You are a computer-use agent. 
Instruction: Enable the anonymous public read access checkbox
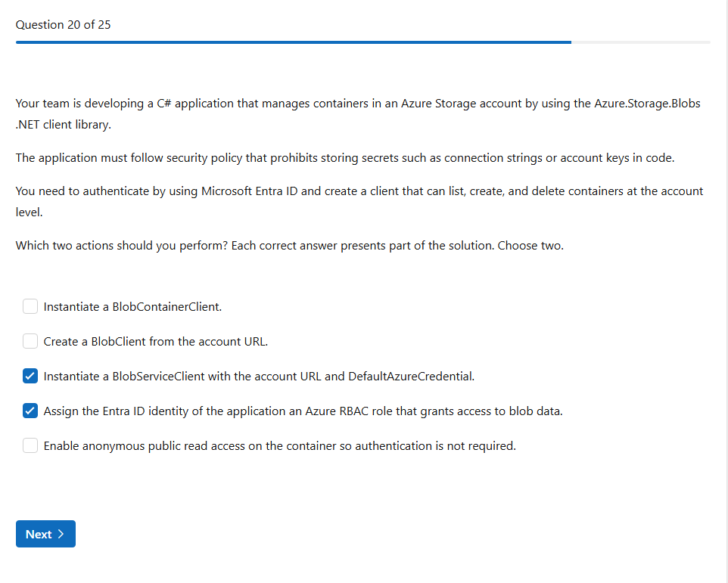click(30, 445)
